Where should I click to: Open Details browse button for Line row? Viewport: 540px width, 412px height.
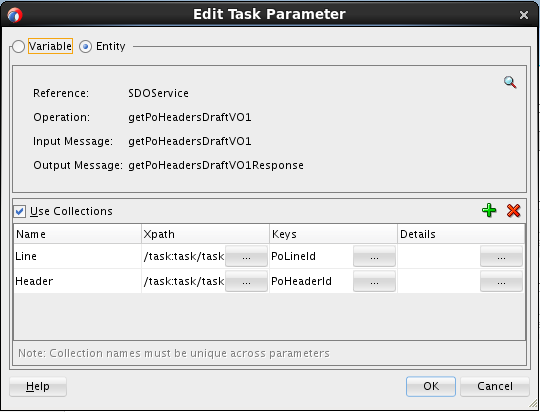501,256
